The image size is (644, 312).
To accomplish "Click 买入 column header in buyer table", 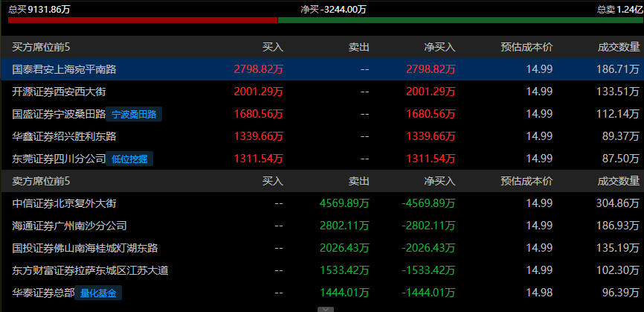I will point(273,47).
